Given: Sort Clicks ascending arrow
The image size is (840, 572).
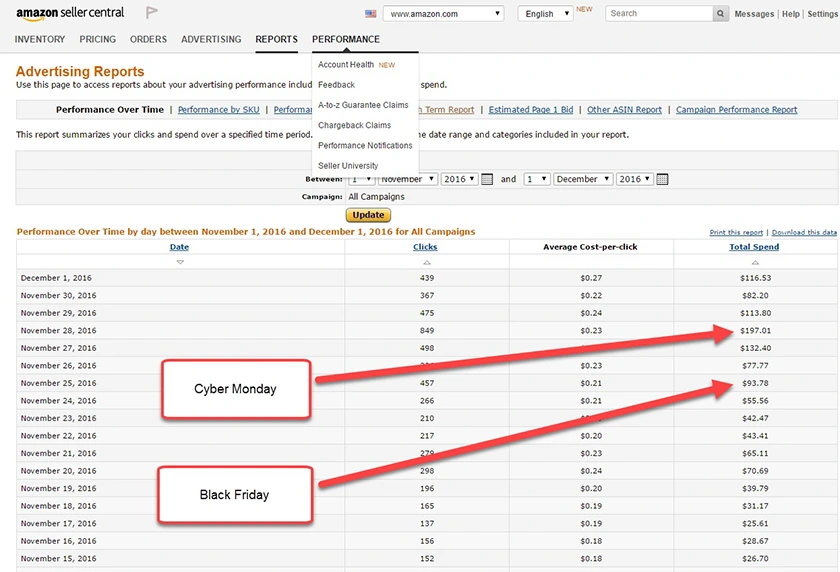Looking at the screenshot, I should 427,262.
